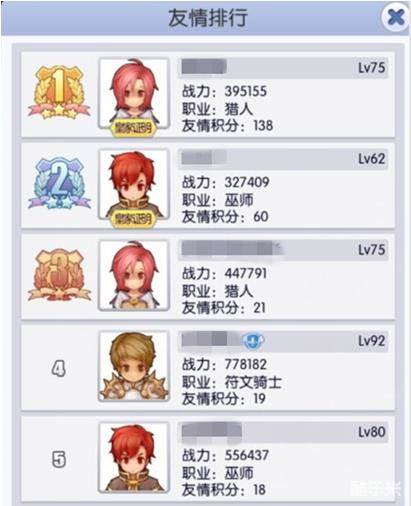This screenshot has width=411, height=506.
Task: Open the rank 3 hunter avatar
Action: click(x=134, y=275)
